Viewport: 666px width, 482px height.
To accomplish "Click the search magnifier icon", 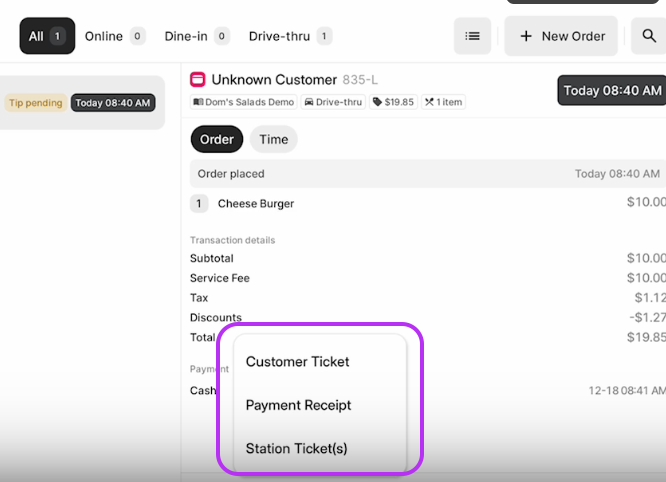I will click(649, 36).
